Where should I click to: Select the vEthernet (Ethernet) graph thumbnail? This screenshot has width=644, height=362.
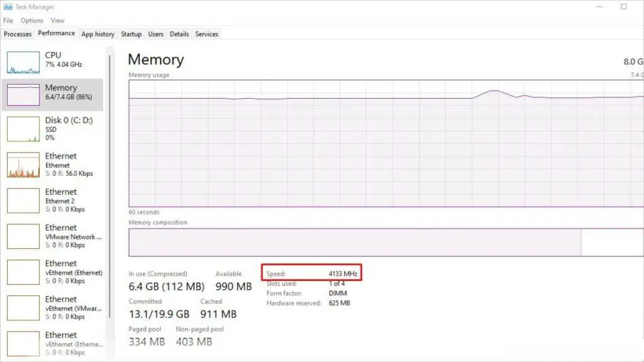point(23,272)
